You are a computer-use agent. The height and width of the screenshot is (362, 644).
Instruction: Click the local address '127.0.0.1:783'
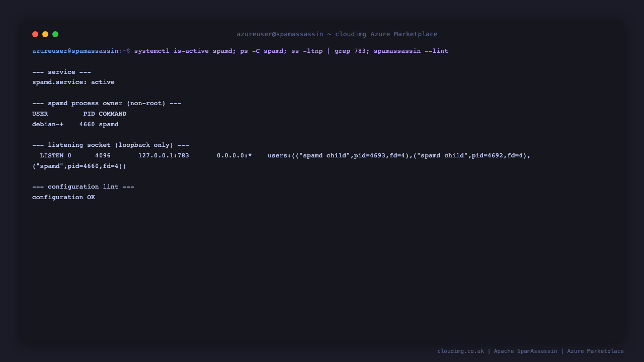(x=164, y=156)
